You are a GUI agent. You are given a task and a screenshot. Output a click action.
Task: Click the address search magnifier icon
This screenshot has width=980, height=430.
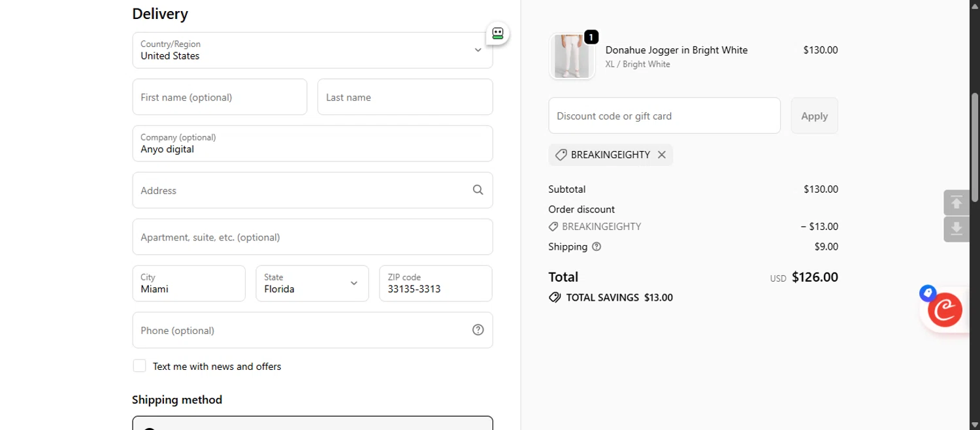click(478, 190)
